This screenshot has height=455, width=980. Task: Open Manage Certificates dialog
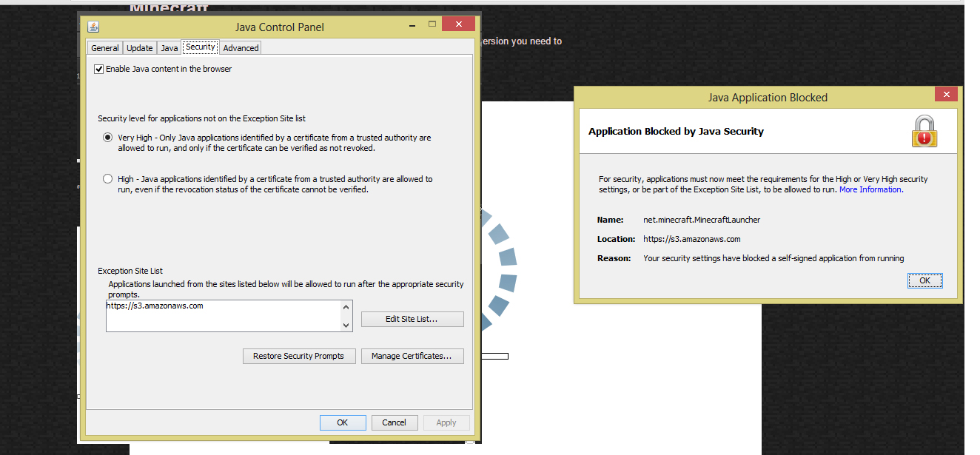coord(412,356)
